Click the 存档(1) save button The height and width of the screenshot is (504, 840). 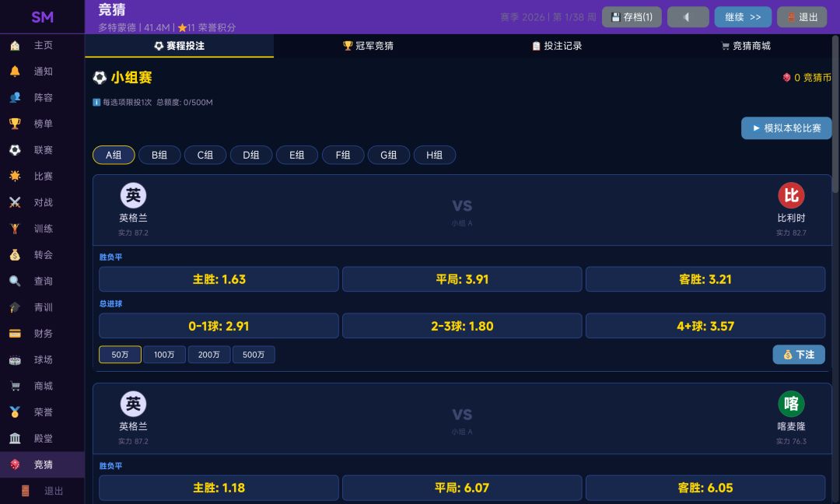click(632, 17)
